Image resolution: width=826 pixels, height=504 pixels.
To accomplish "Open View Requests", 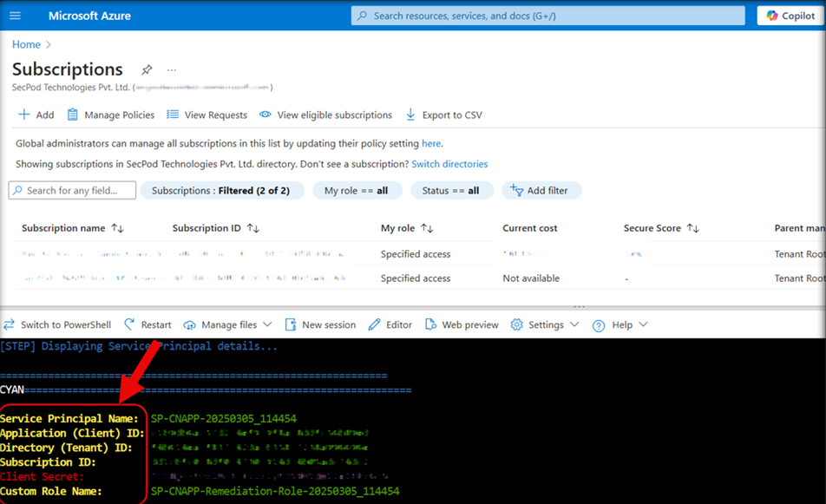I will (x=206, y=115).
